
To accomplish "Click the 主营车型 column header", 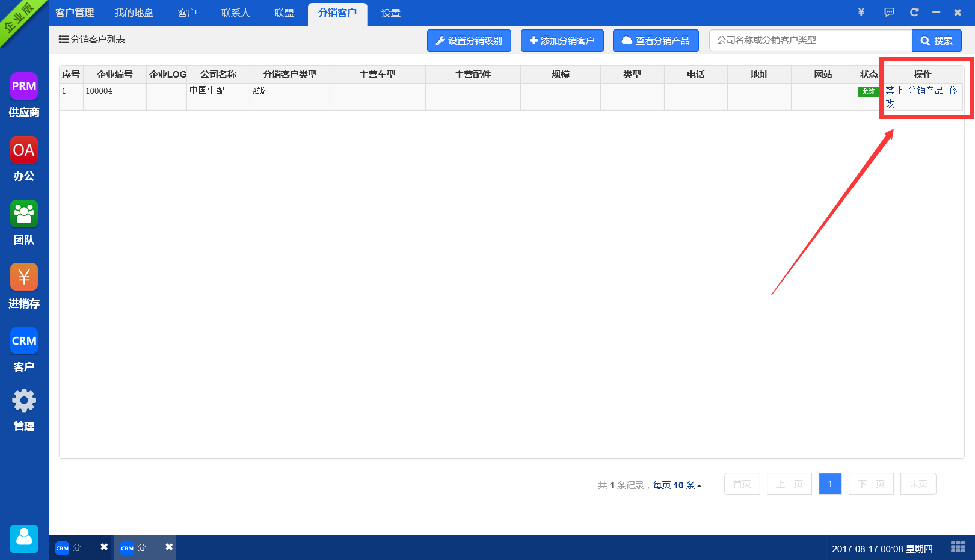I will tap(378, 75).
